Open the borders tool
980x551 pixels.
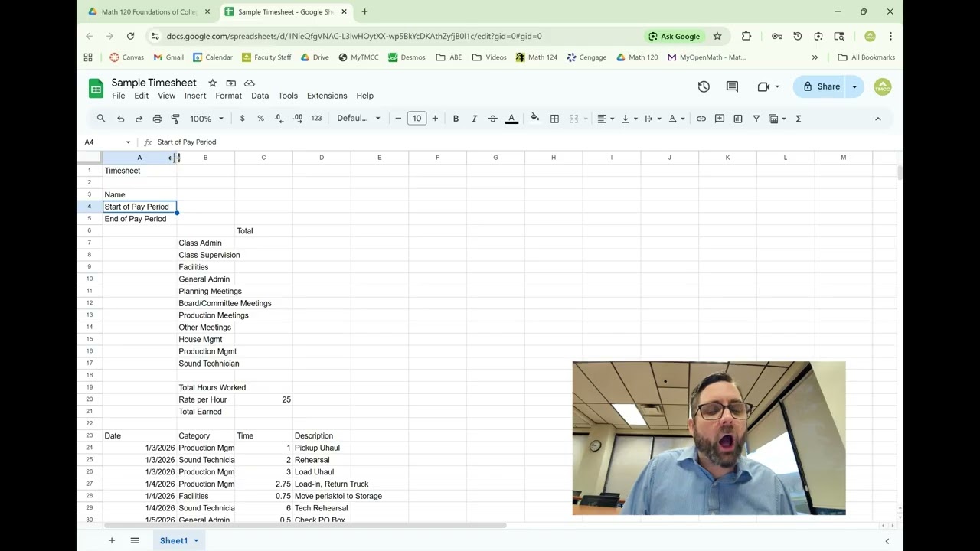554,119
